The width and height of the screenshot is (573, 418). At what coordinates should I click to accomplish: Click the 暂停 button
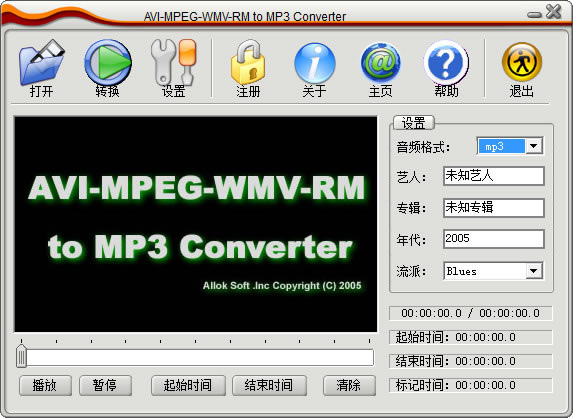105,385
